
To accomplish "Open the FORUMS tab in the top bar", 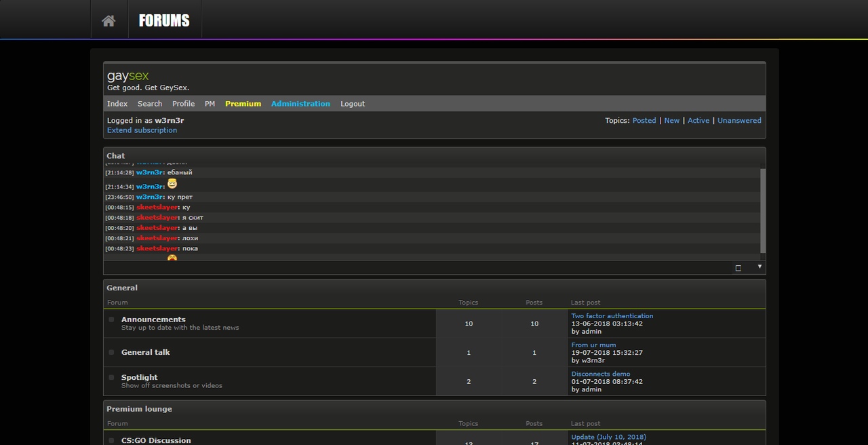I will click(164, 20).
